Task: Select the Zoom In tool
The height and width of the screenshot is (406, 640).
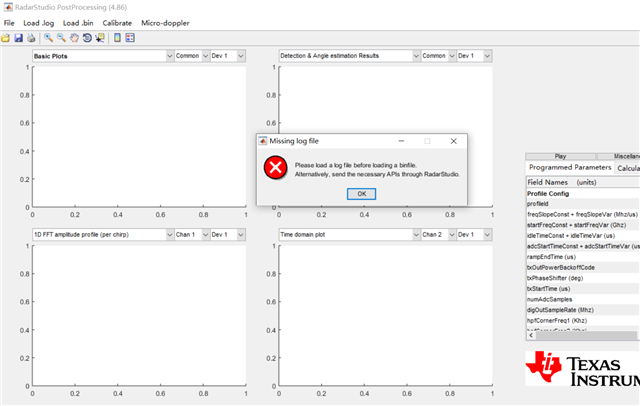Action: (48, 38)
